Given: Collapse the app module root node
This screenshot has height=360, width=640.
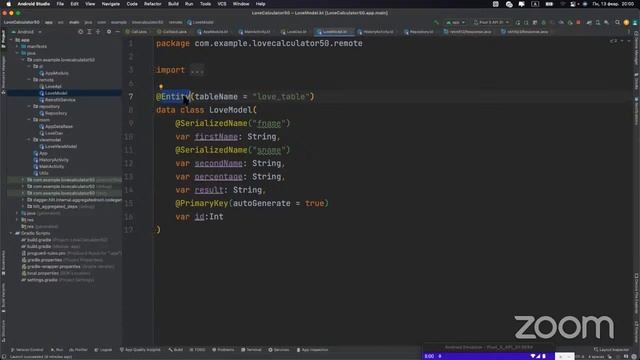Looking at the screenshot, I should click(x=12, y=40).
